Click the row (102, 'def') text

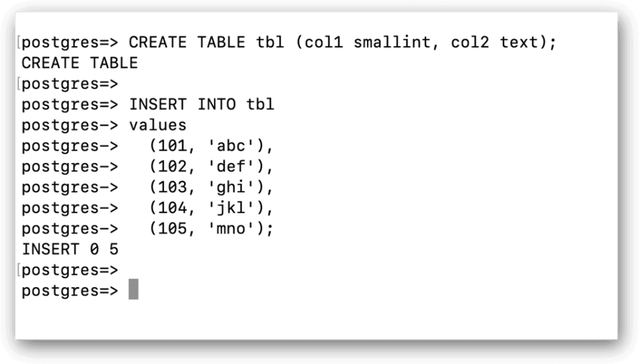(211, 167)
